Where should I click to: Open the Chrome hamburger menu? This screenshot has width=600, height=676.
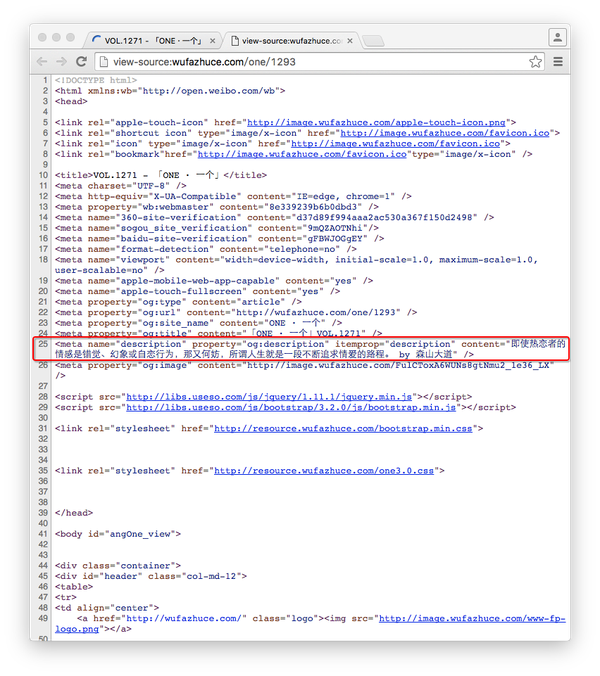click(557, 62)
